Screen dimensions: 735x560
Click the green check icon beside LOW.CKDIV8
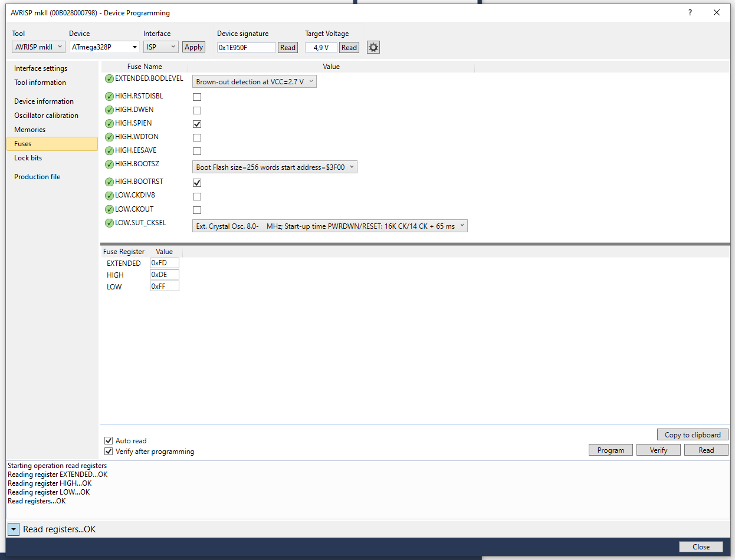point(109,196)
